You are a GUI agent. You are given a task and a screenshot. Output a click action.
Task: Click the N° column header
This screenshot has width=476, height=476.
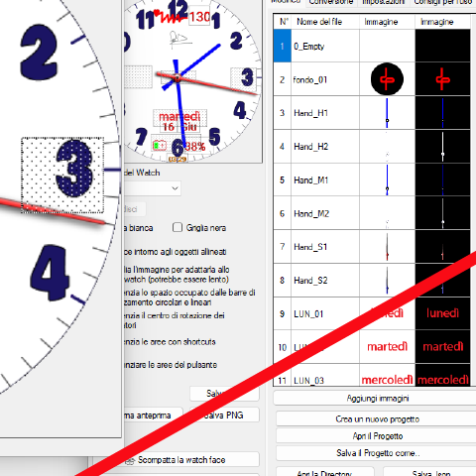(x=283, y=22)
